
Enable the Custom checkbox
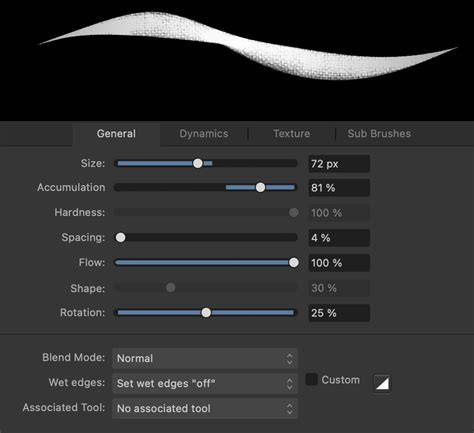click(312, 379)
